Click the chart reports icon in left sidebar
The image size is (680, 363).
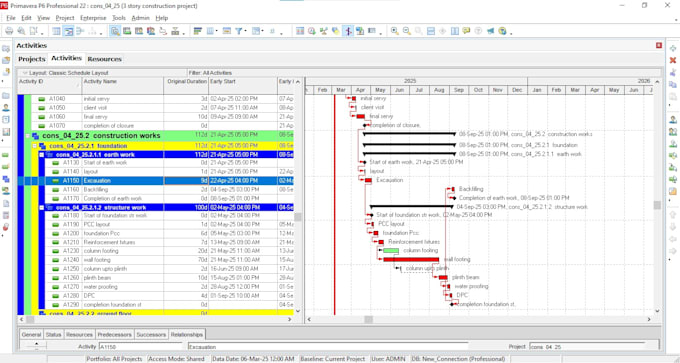coord(6,131)
